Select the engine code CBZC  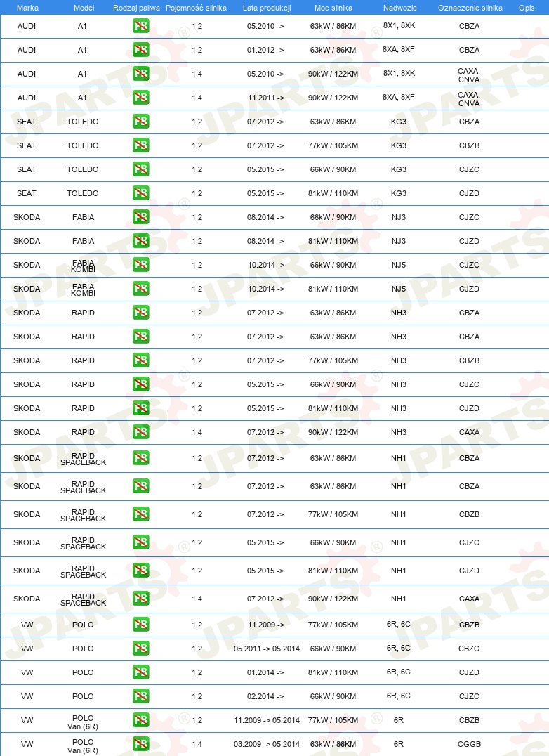point(469,649)
